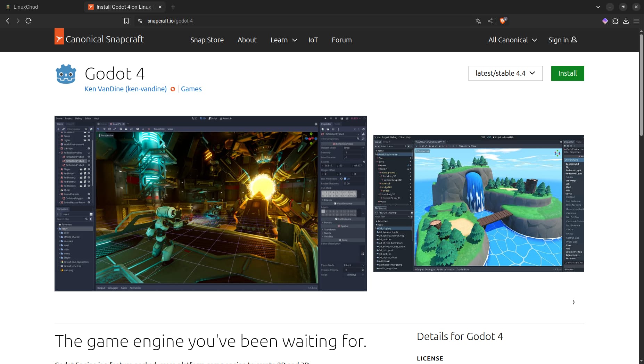This screenshot has width=644, height=364.
Task: Open the Forum link
Action: point(341,40)
